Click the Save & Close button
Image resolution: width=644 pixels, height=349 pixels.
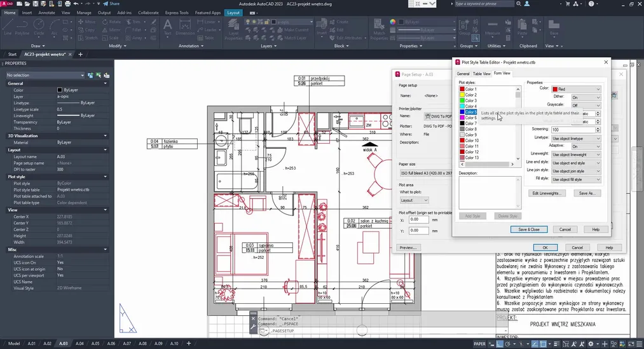coord(528,229)
